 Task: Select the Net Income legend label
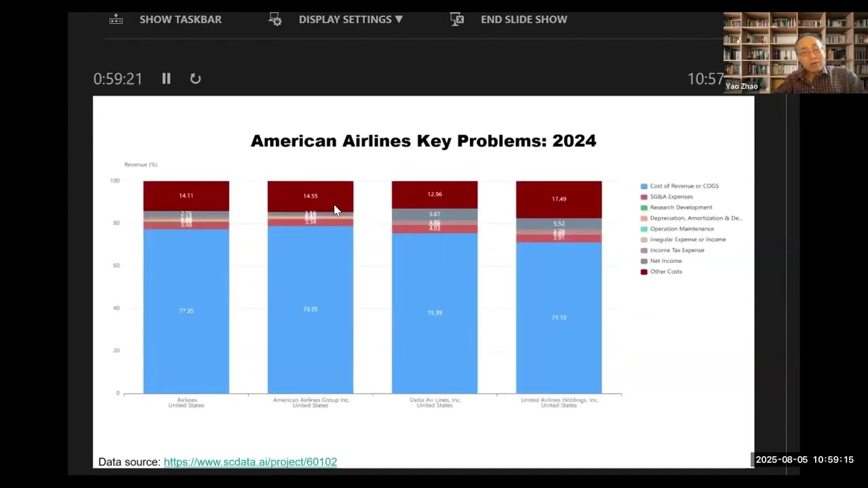pyautogui.click(x=666, y=261)
